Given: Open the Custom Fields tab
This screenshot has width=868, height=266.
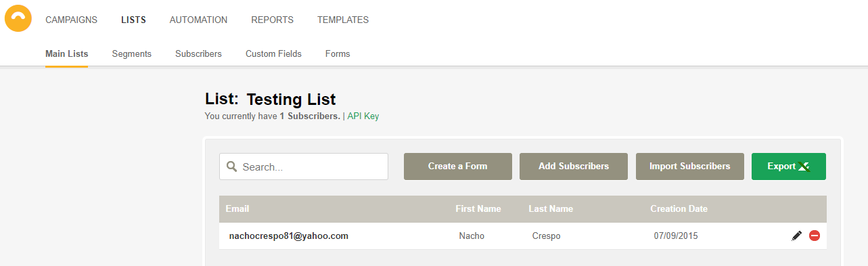Looking at the screenshot, I should pos(273,53).
